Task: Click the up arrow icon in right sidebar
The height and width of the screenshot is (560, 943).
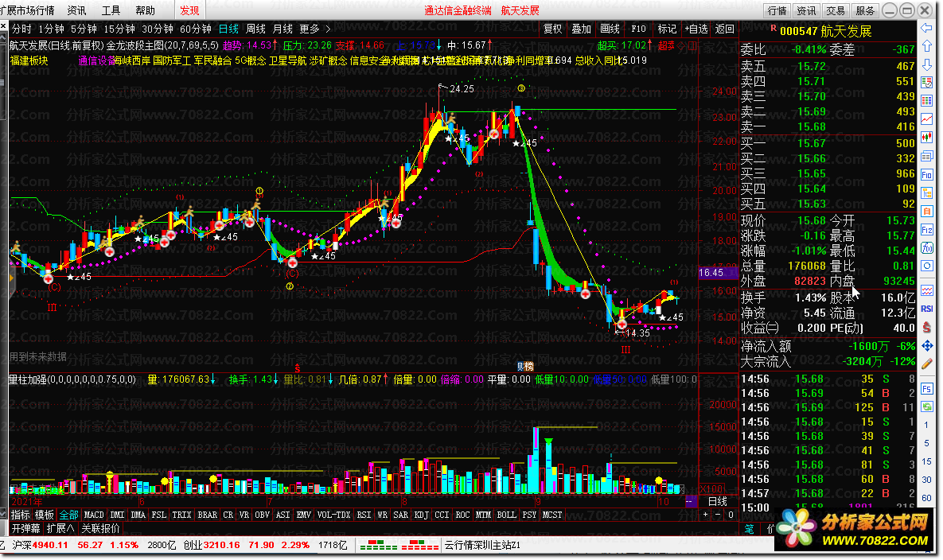Action: point(927,46)
